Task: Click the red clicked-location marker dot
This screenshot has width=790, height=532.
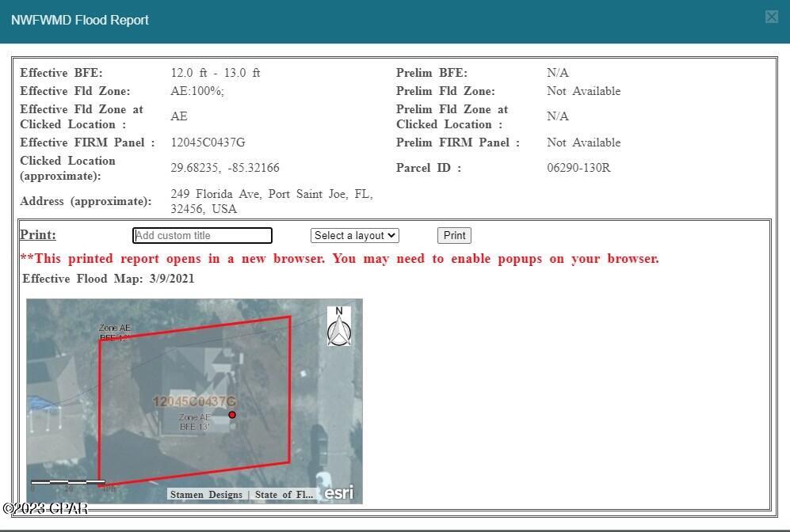Action: (232, 415)
